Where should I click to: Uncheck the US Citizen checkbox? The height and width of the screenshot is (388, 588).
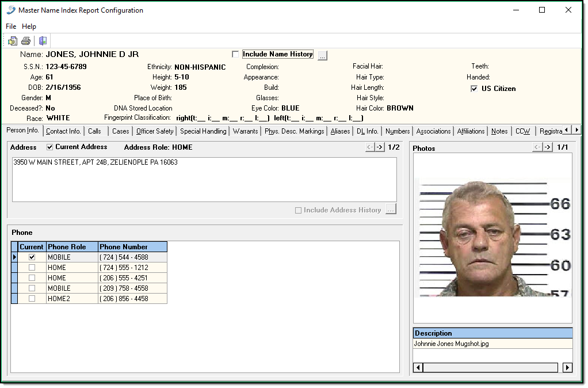[474, 89]
